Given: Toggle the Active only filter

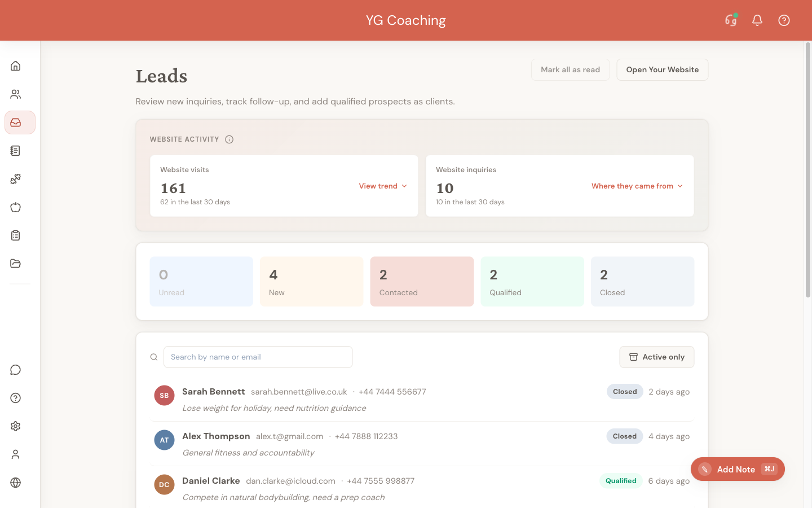Looking at the screenshot, I should click(x=656, y=357).
